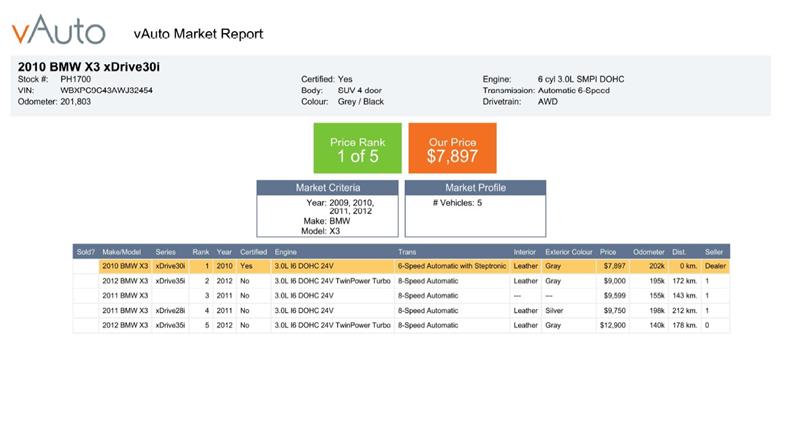Click the Dealer seller cell

715,266
